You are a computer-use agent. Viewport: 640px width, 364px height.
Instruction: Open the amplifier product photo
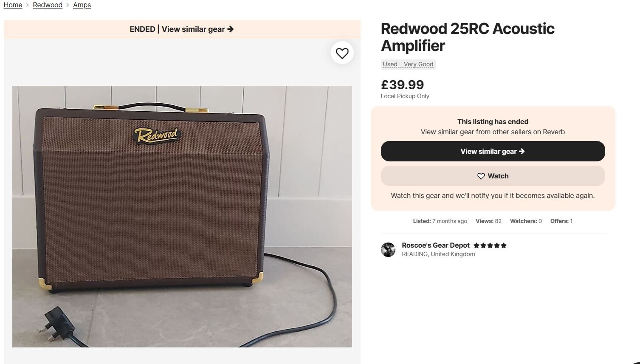pos(182,216)
